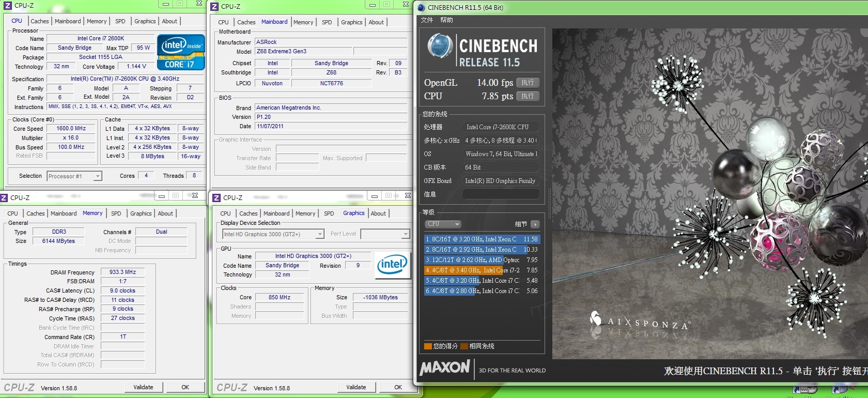Click the Max TDP value 95 W
Image resolution: width=868 pixels, height=398 pixels.
(143, 48)
